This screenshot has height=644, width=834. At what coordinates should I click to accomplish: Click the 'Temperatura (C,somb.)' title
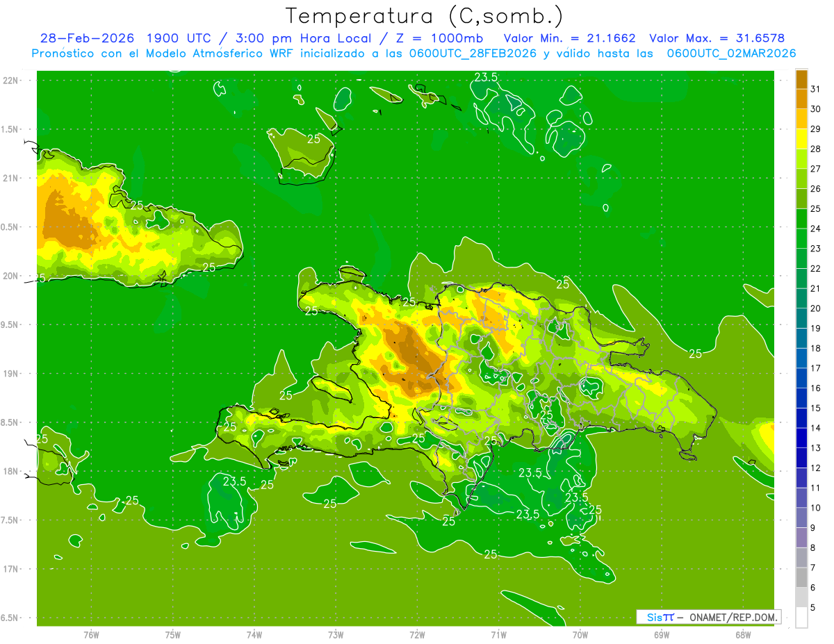tap(424, 15)
